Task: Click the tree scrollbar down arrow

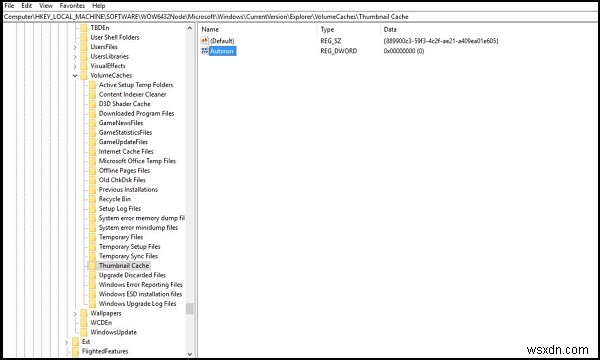Action: 190,354
